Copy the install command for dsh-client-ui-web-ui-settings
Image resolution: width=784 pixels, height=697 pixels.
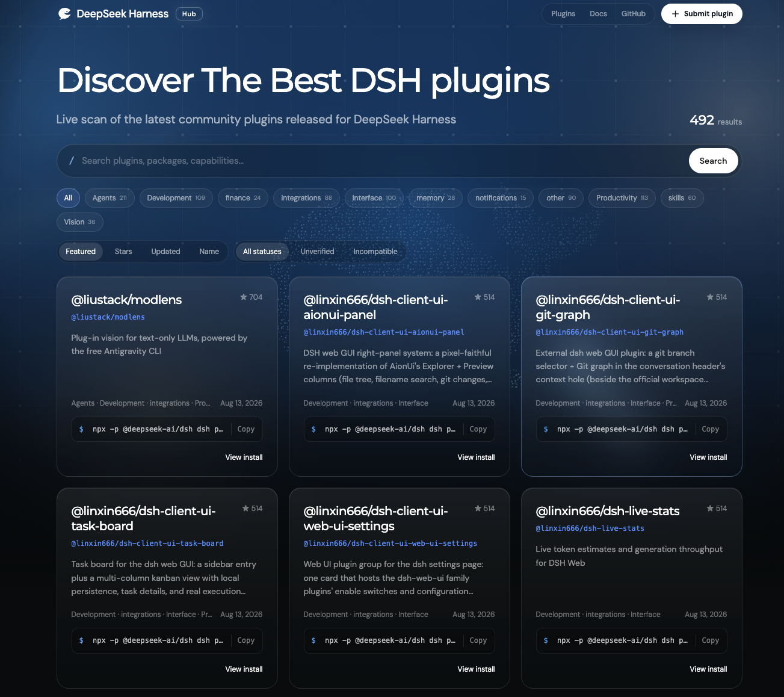[478, 640]
